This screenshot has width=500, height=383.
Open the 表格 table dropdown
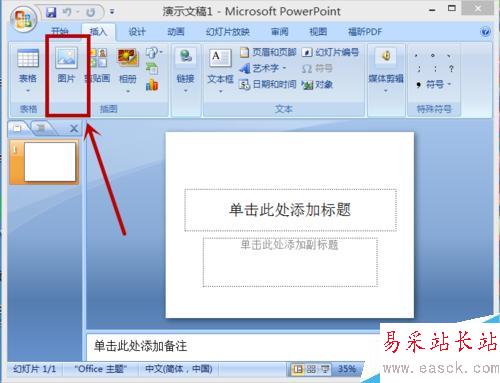point(28,70)
